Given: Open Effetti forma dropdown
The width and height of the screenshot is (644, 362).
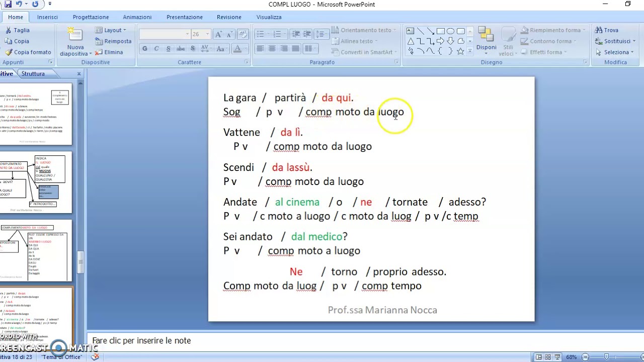Looking at the screenshot, I should click(544, 52).
